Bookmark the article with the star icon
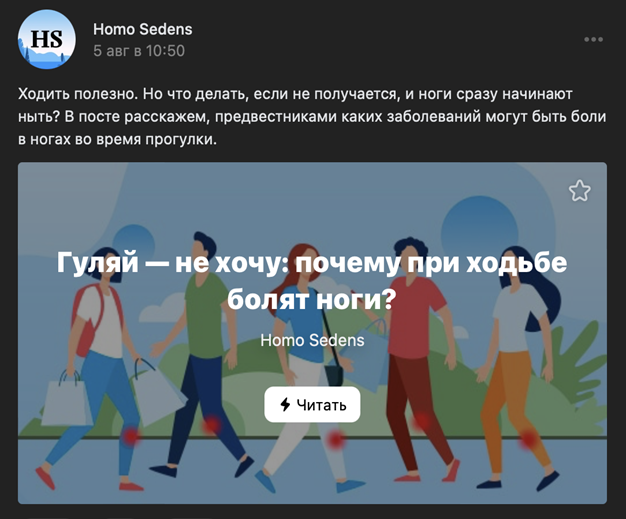This screenshot has height=519, width=626. coord(579,190)
